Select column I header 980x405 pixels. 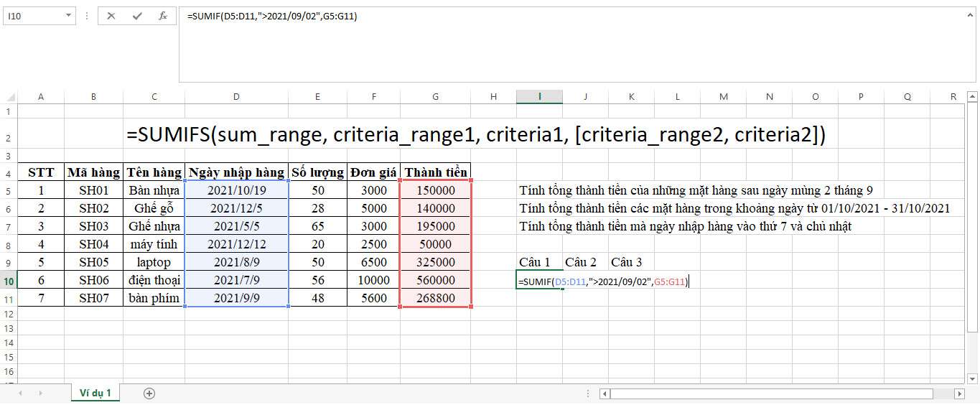coord(539,96)
